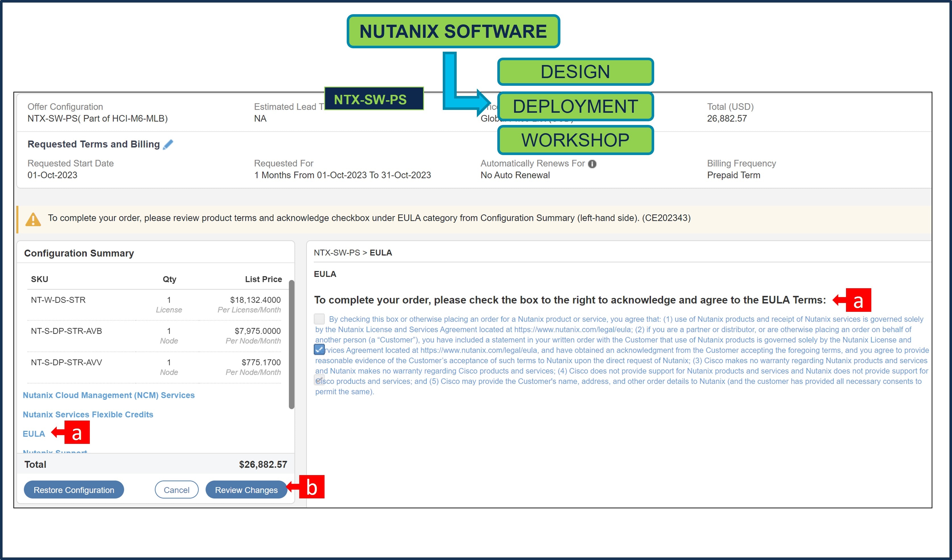Click the SKU column header
This screenshot has width=952, height=560.
pos(39,279)
